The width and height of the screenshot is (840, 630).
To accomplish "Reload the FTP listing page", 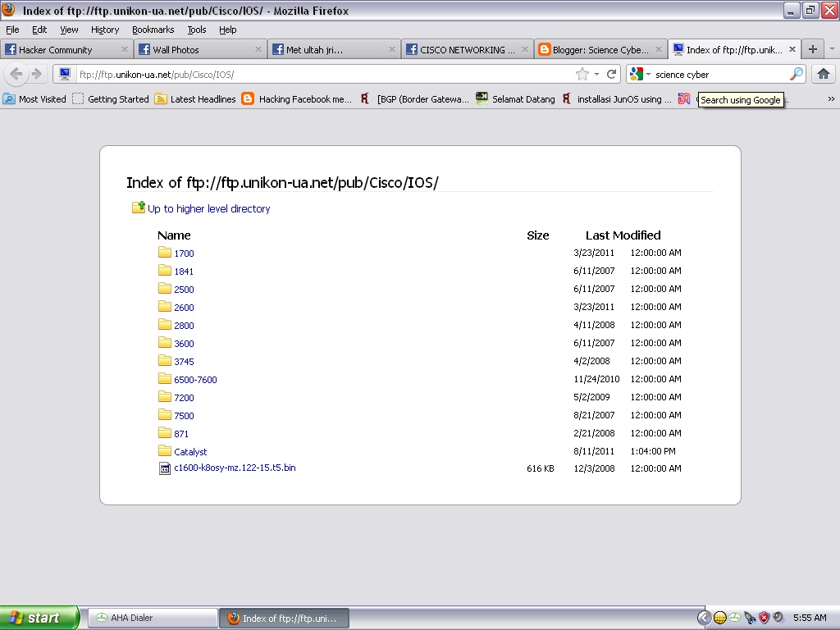I will coord(611,75).
